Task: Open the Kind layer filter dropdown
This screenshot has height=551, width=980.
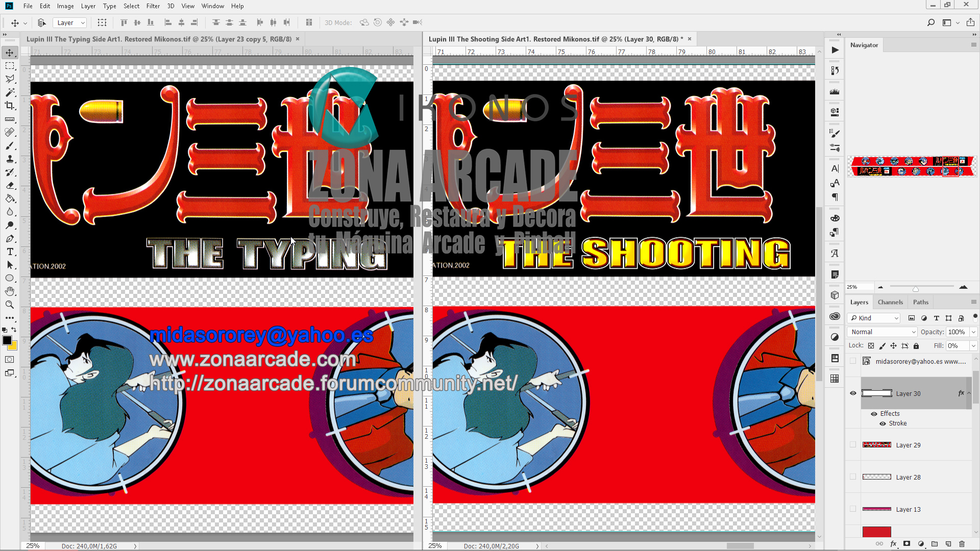Action: click(x=894, y=318)
